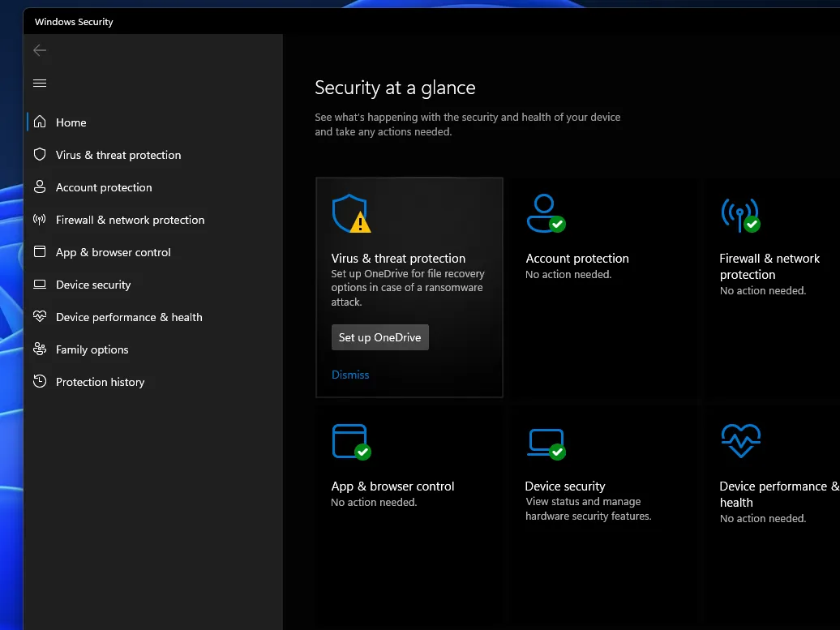This screenshot has height=630, width=840.
Task: Open Firewall & network protection from sidebar
Action: click(x=130, y=220)
